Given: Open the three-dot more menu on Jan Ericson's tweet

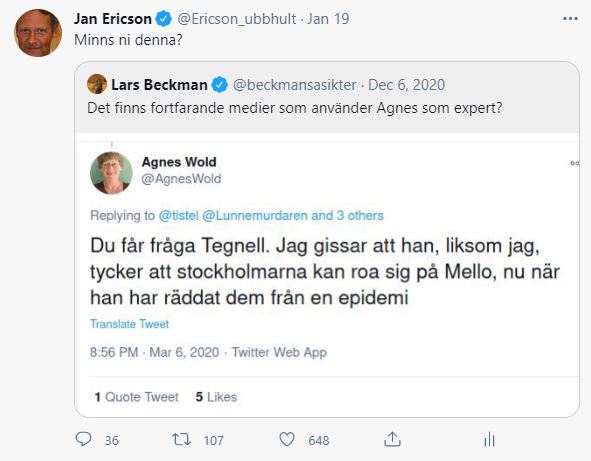Looking at the screenshot, I should (x=570, y=19).
